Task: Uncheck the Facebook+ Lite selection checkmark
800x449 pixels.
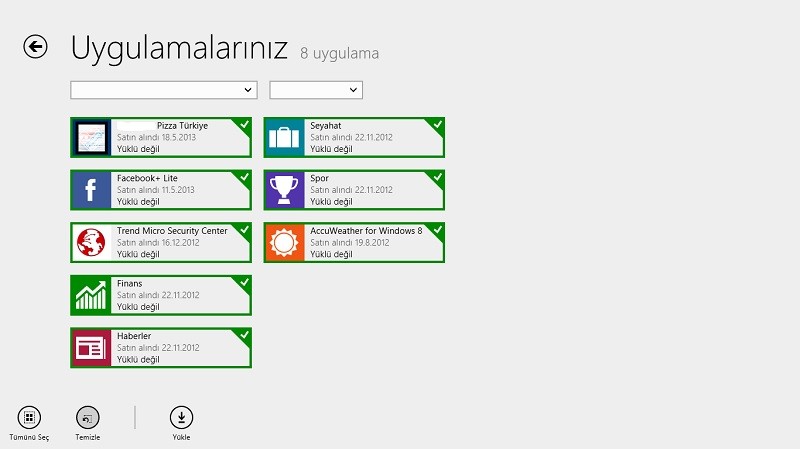Action: tap(244, 177)
